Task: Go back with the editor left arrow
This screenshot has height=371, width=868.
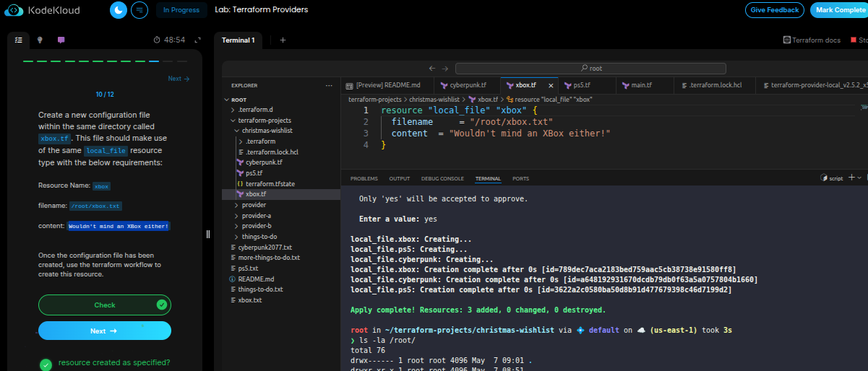Action: (x=432, y=69)
